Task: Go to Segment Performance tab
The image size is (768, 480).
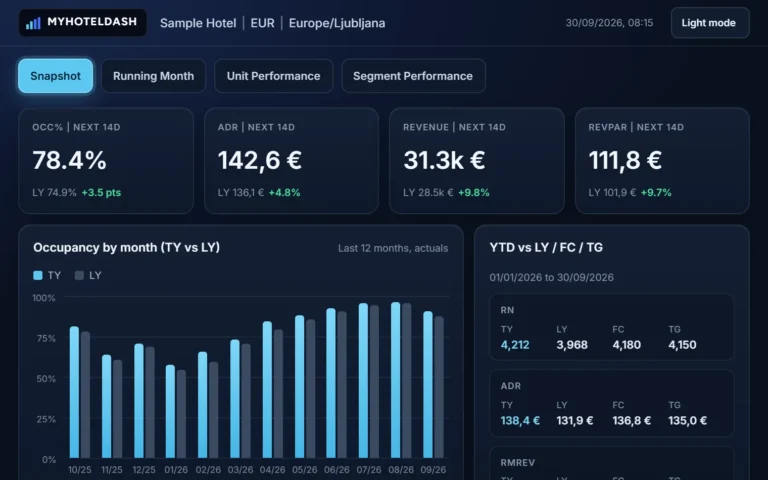Action: (413, 76)
